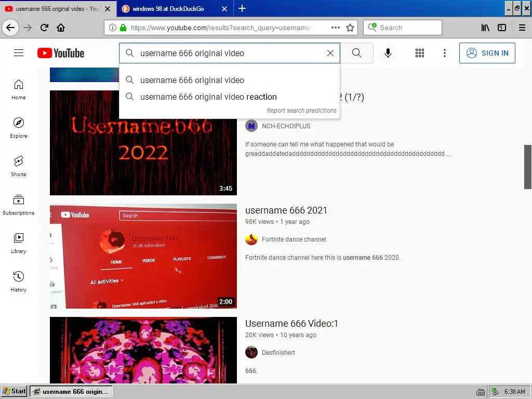Click the green padlock security icon
532x399 pixels.
click(x=123, y=28)
